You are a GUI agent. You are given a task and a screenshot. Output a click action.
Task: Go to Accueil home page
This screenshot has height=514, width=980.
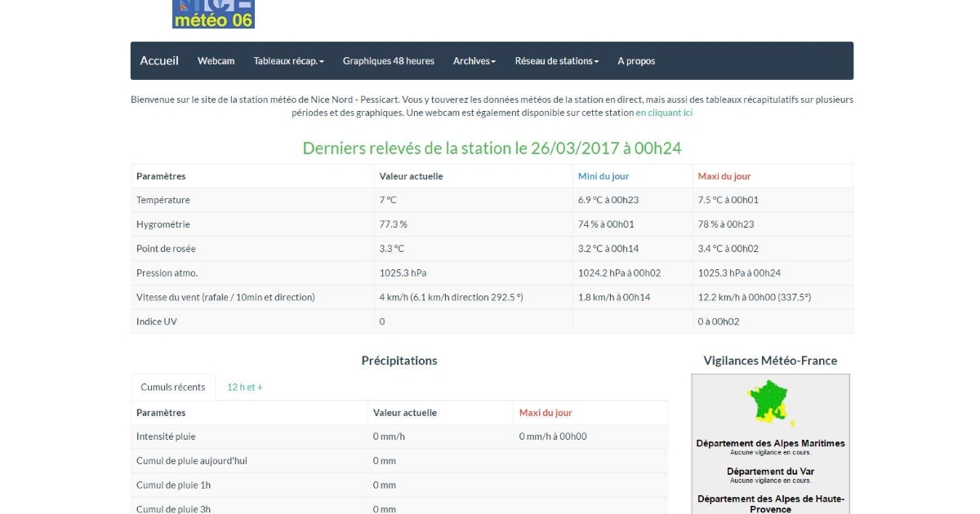(x=159, y=60)
